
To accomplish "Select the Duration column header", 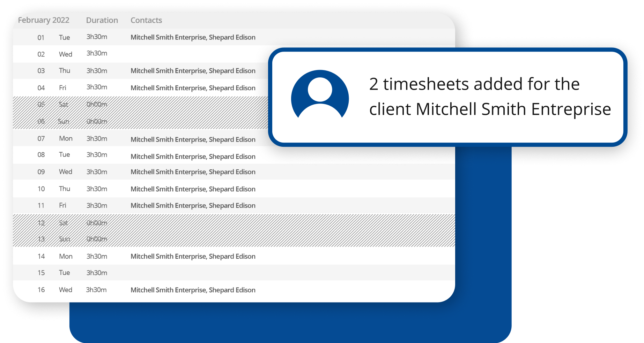I will (x=102, y=20).
